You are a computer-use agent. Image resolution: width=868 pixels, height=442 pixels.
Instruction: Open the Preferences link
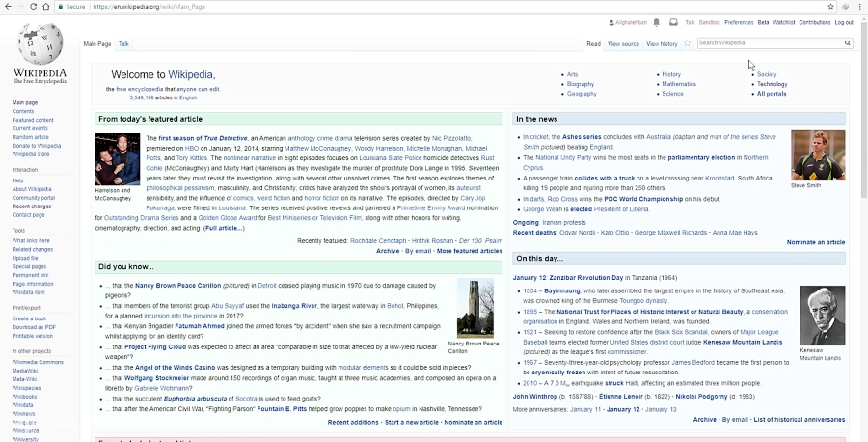click(x=739, y=22)
